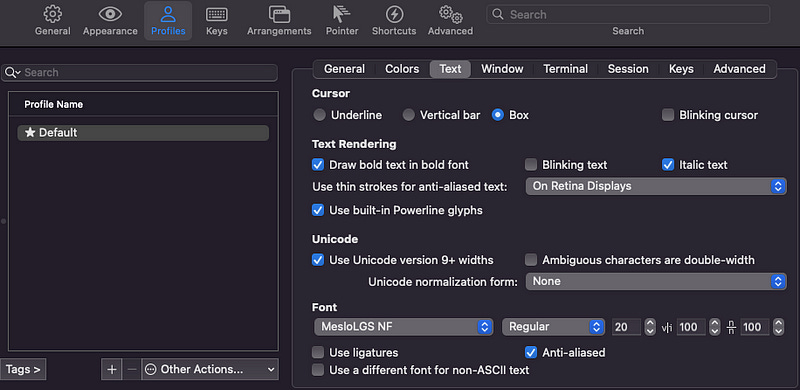800x390 pixels.
Task: Click top preferences Search field
Action: click(628, 14)
